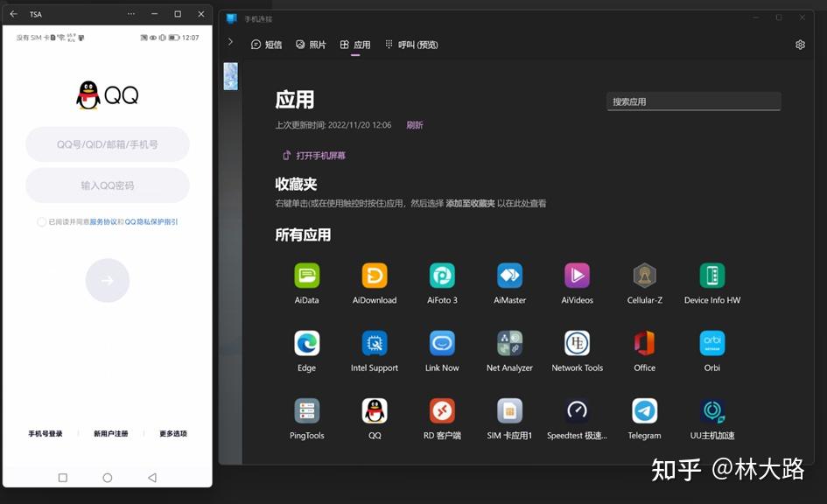Choose 手机号登录 option
The height and width of the screenshot is (504, 827).
point(46,433)
